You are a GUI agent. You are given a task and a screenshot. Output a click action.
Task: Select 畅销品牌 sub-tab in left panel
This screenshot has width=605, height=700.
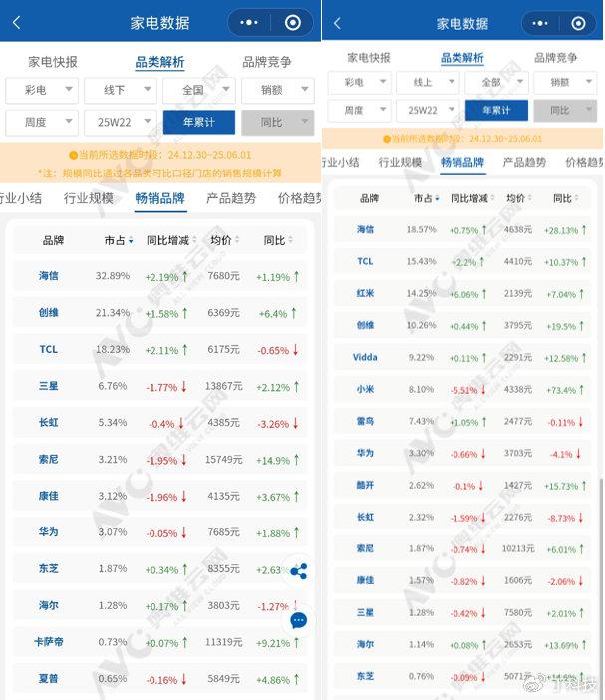pyautogui.click(x=159, y=198)
